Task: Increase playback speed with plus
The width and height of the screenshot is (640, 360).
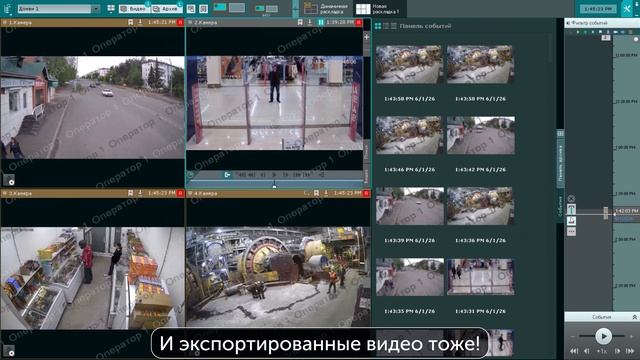Action: coord(631,336)
